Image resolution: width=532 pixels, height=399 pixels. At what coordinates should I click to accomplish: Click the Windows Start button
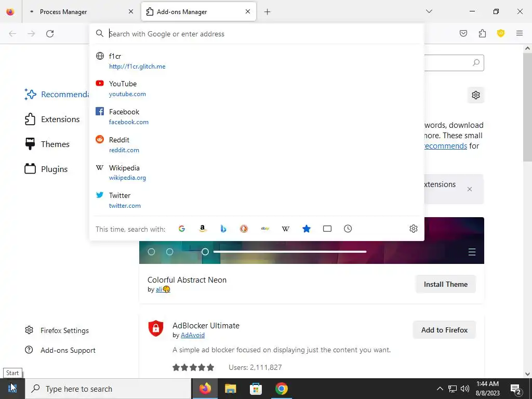(x=12, y=389)
